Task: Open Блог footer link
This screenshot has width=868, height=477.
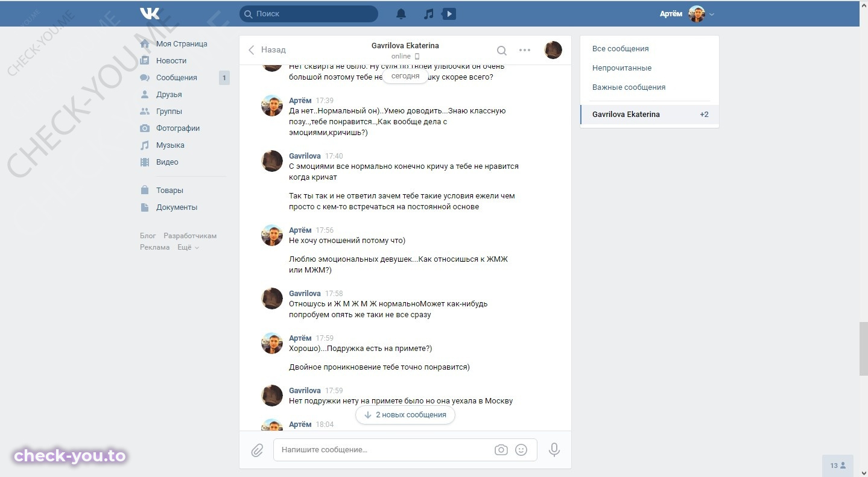Action: (148, 236)
